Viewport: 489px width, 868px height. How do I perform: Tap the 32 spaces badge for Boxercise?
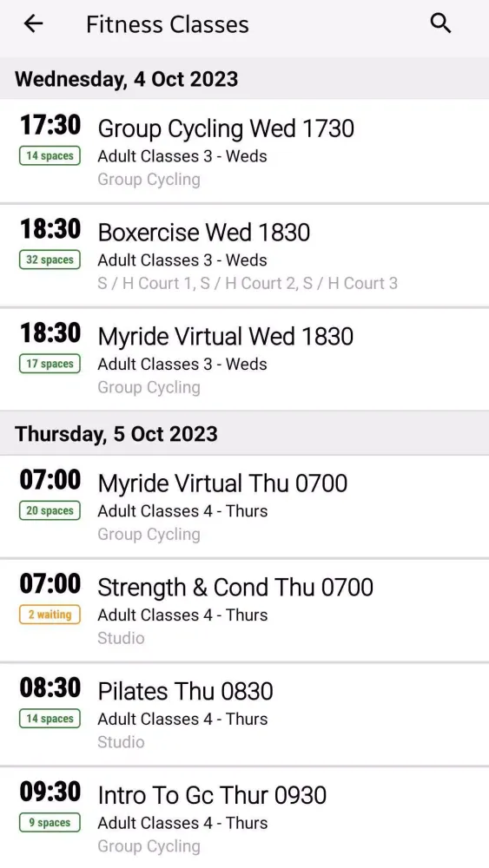pos(50,260)
